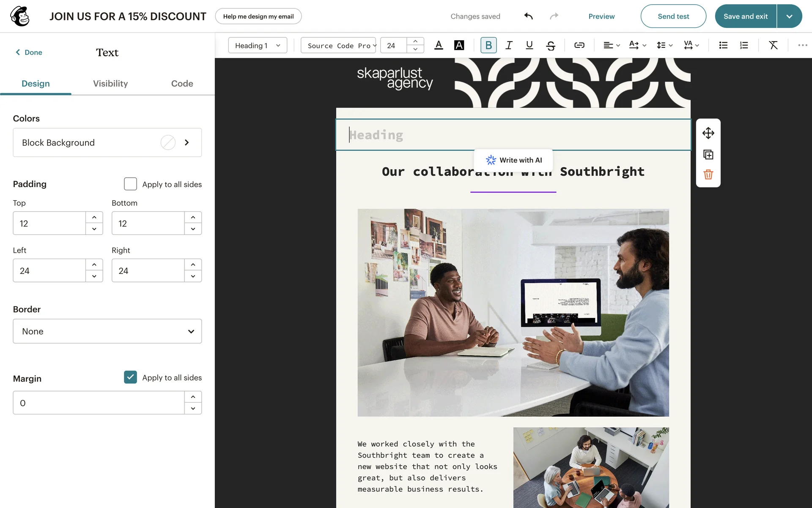The height and width of the screenshot is (508, 812).
Task: Open Block Background color swatch
Action: (168, 143)
